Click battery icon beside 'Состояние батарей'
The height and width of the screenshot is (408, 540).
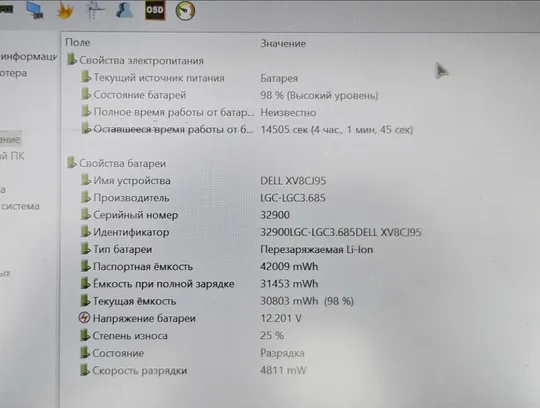[x=86, y=94]
